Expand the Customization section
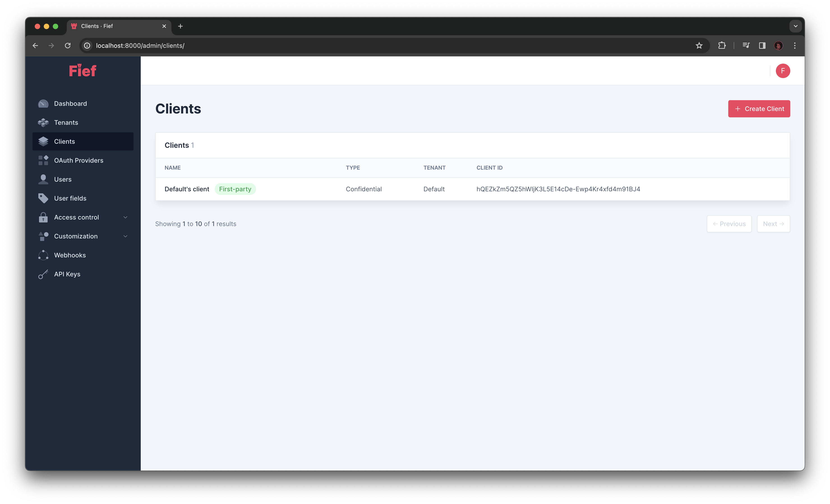This screenshot has width=830, height=504. pos(83,236)
